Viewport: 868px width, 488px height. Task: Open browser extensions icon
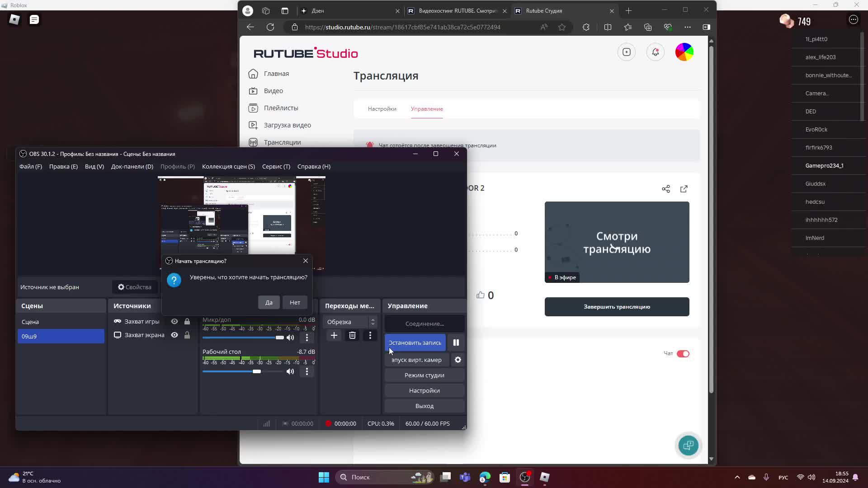(x=586, y=27)
